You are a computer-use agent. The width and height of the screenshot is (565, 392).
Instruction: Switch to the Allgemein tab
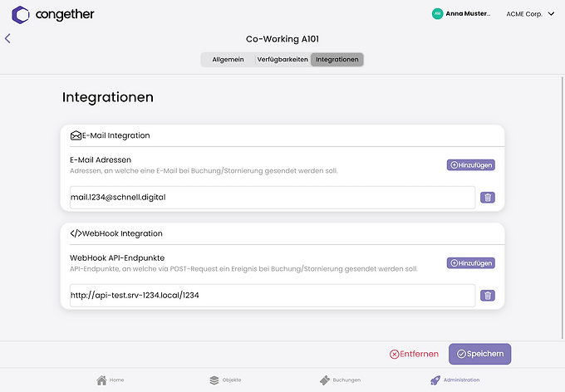[x=228, y=60]
